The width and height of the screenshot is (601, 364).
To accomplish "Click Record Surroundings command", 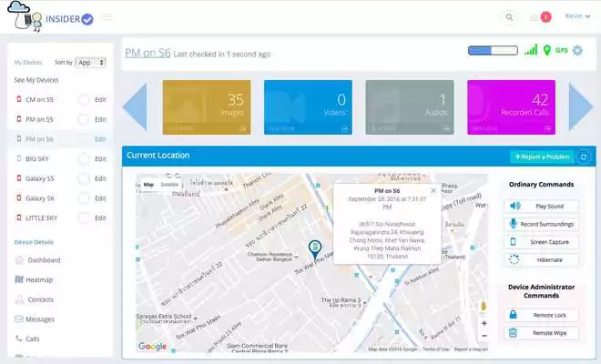I will (541, 224).
